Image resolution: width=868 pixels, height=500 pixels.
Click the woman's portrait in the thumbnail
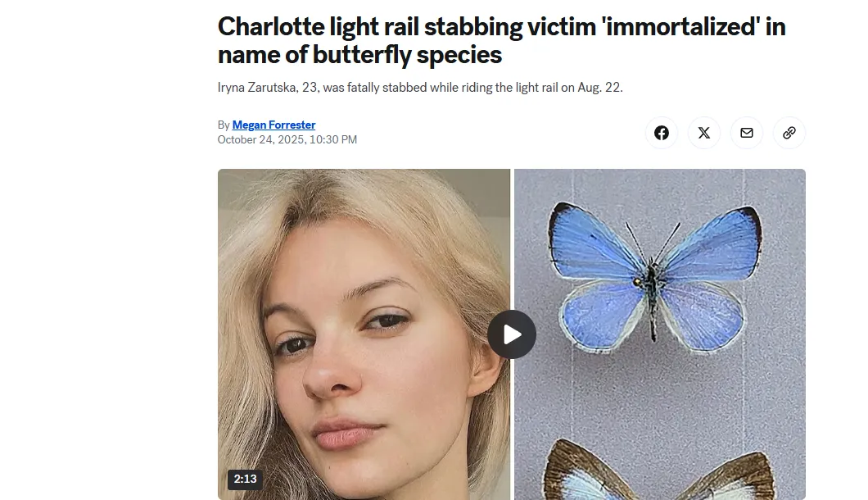tap(364, 334)
